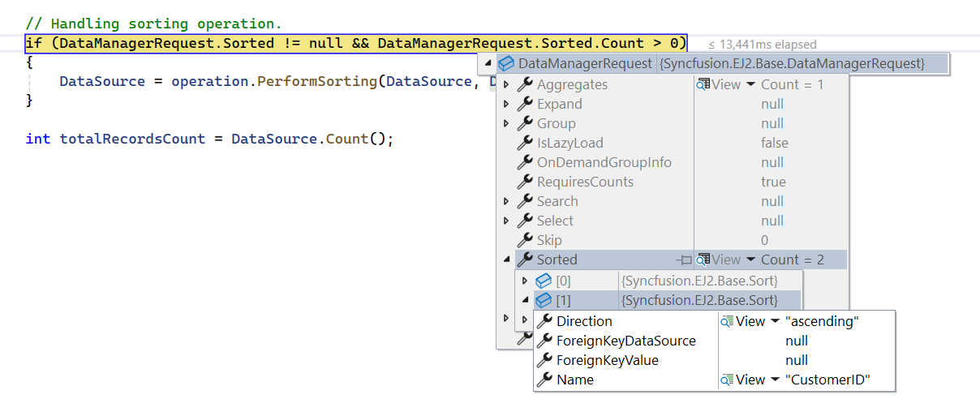Click the Aggregates value Count = 1
This screenshot has height=412, width=980.
pyautogui.click(x=793, y=84)
